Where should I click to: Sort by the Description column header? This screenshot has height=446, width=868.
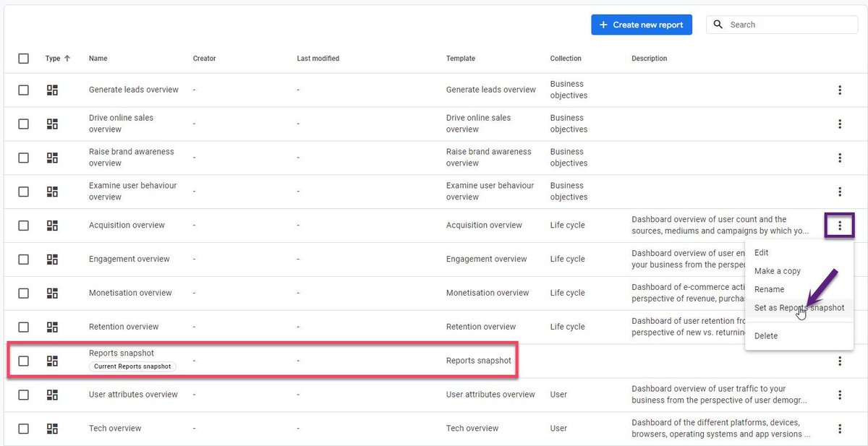(649, 59)
